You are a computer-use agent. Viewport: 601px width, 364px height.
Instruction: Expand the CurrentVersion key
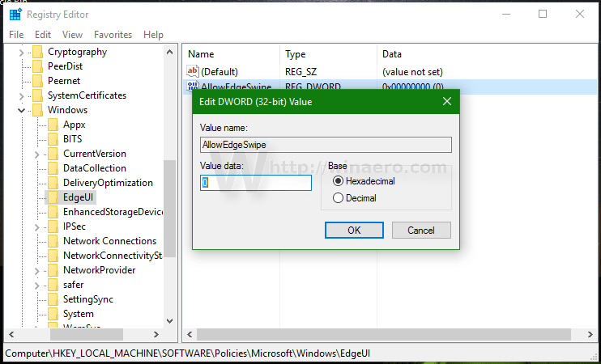tap(36, 154)
